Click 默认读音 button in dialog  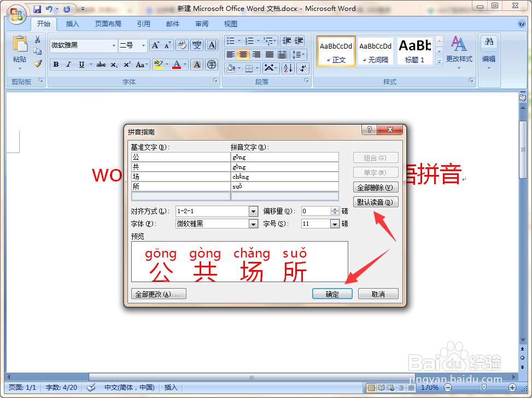point(376,202)
